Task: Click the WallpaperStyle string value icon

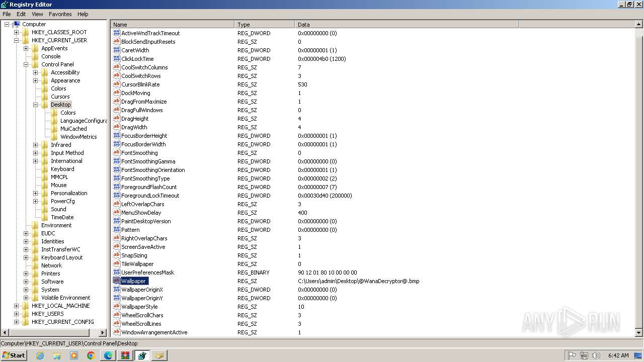Action: coord(117,307)
